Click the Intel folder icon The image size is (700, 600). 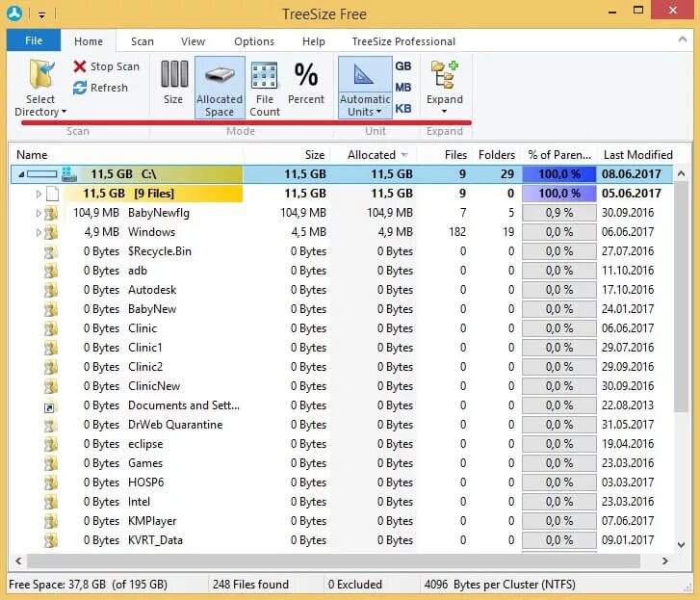point(50,502)
